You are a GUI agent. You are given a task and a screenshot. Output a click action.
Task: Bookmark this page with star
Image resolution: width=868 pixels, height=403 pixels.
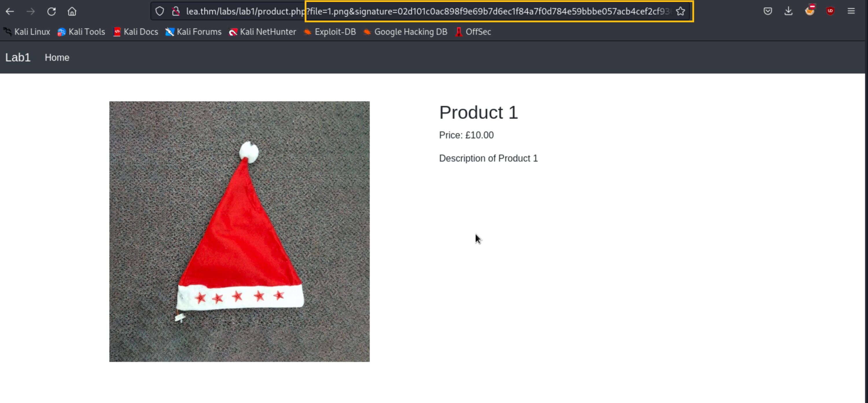680,12
